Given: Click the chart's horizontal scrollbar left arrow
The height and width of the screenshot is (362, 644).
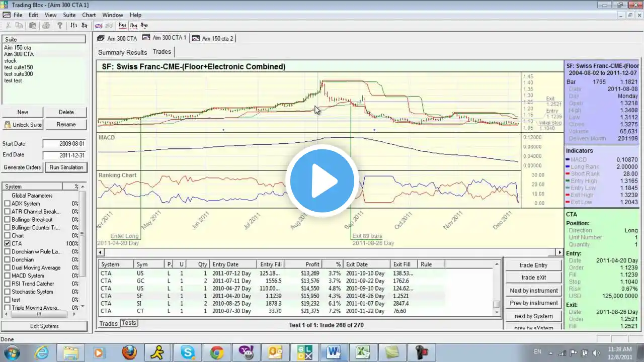Looking at the screenshot, I should [101, 252].
